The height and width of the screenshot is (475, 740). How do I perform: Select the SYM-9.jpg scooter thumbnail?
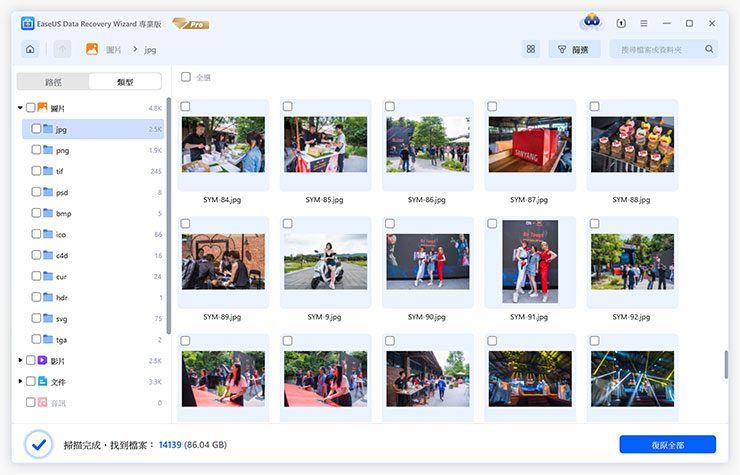tap(326, 262)
